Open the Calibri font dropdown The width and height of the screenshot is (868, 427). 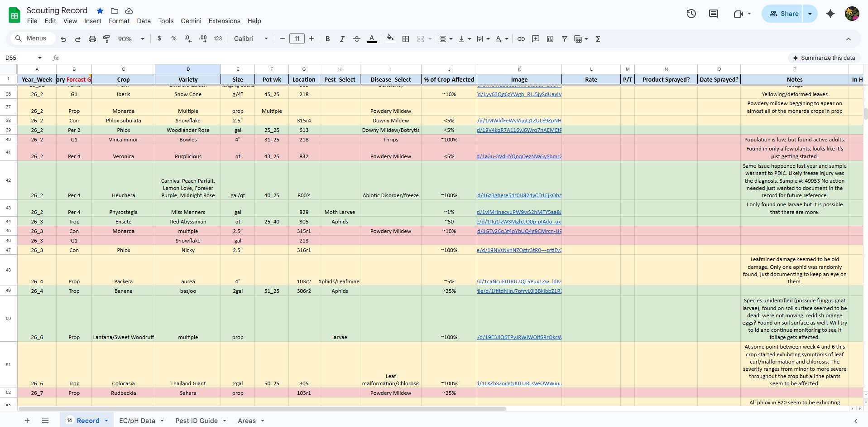click(x=251, y=39)
